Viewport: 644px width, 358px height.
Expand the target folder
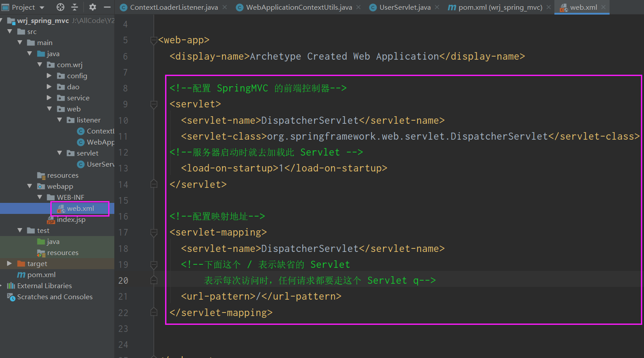10,264
